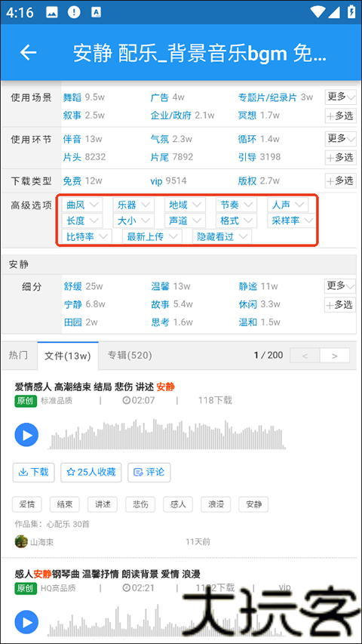Open the 最新上传 sort dropdown

click(x=152, y=236)
